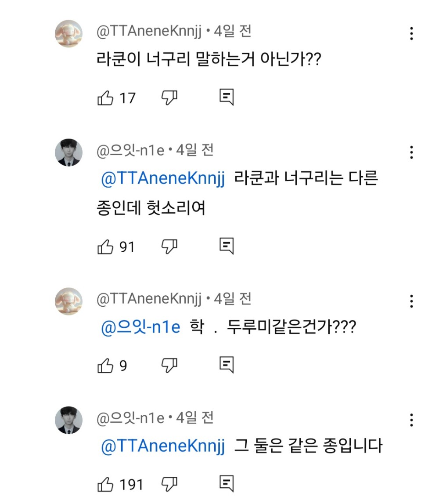Screen dimensions: 439x504
Task: Open more options for the '두루미같은건가' comment
Action: (411, 301)
